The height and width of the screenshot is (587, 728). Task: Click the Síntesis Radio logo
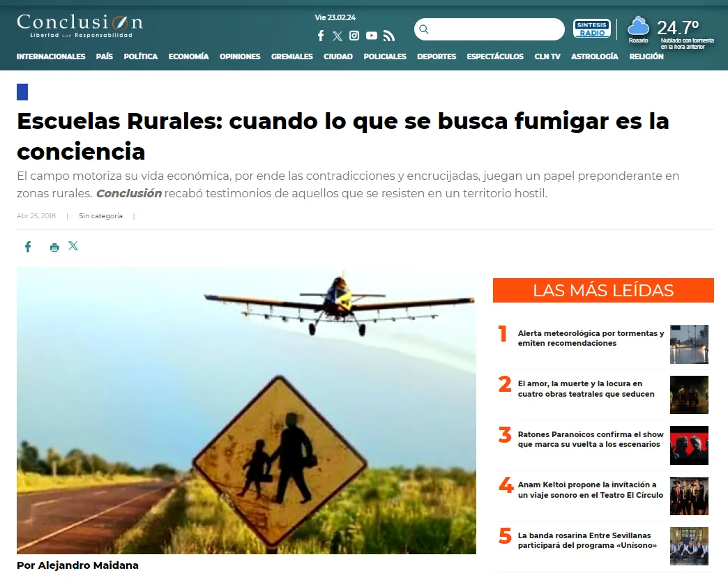click(x=591, y=29)
